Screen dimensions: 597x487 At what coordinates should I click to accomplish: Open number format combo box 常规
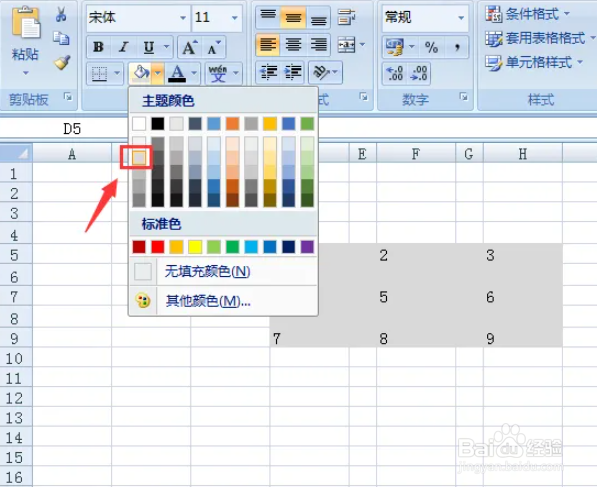point(425,18)
